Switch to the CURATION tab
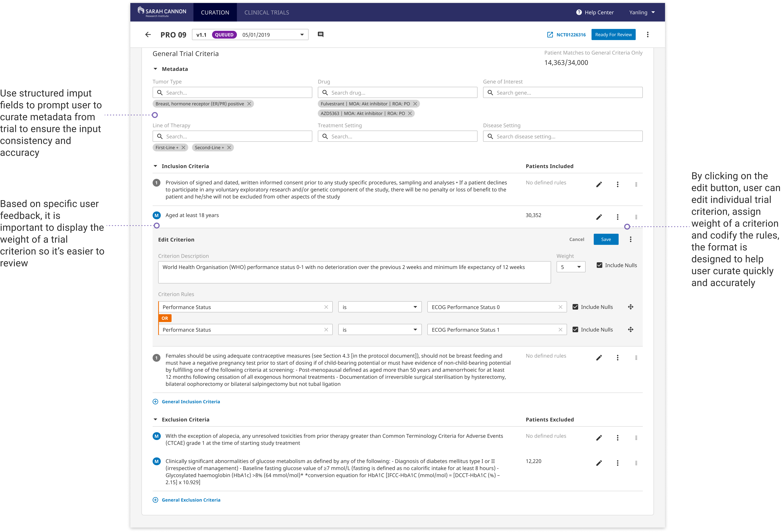 215,12
